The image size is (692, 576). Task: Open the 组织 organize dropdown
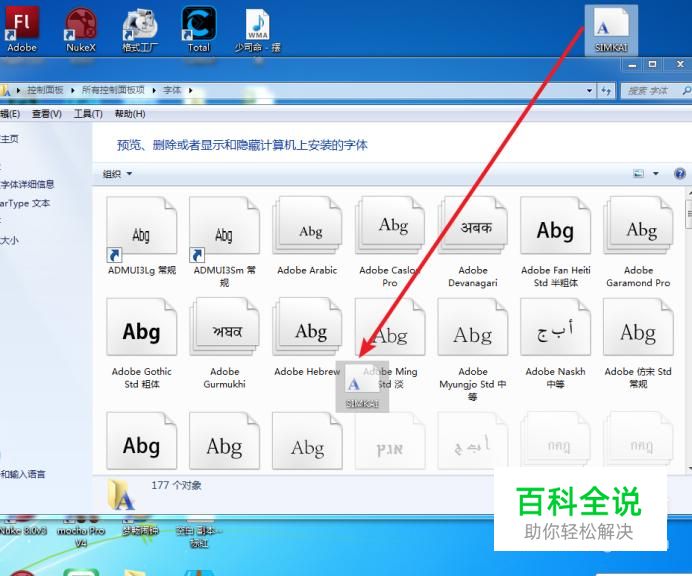(117, 174)
